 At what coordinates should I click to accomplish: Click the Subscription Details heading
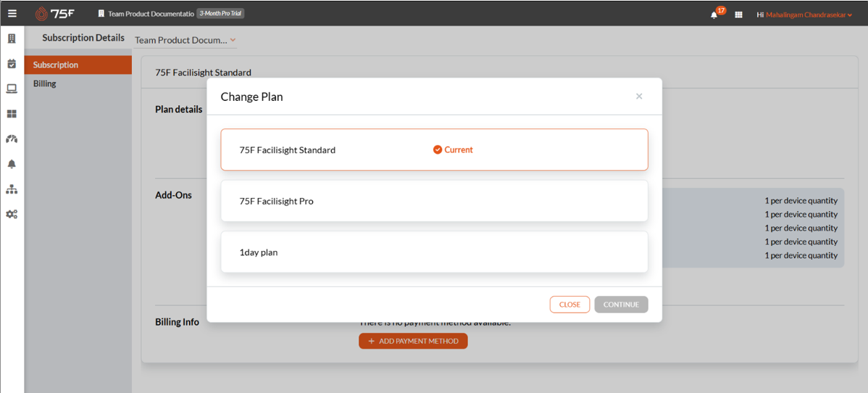[83, 38]
